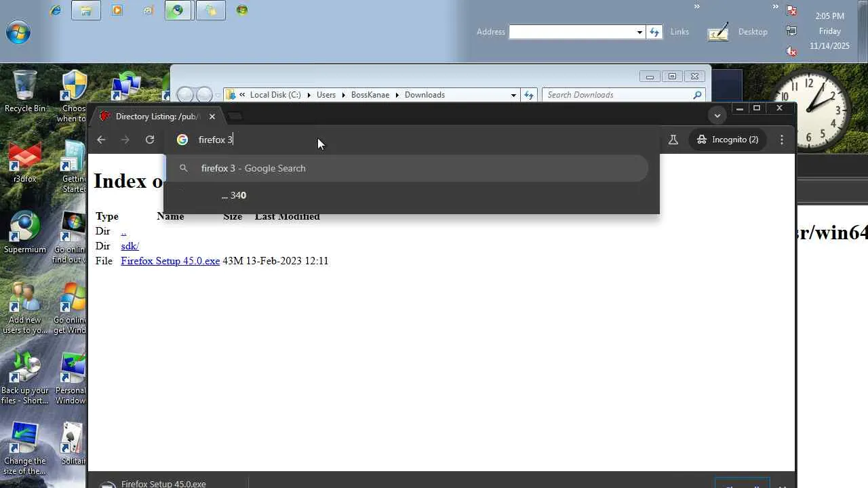Select the 'Add new users' desktop shortcut
The height and width of the screenshot is (488, 868).
click(x=25, y=308)
